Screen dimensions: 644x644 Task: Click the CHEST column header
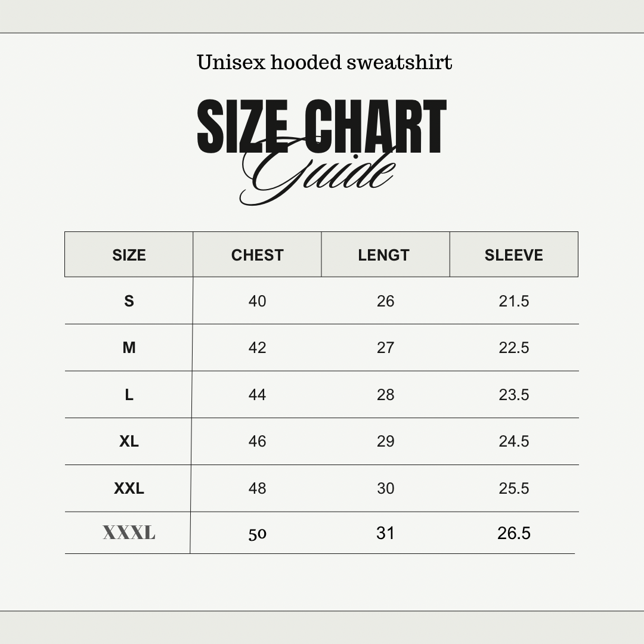[x=257, y=255]
